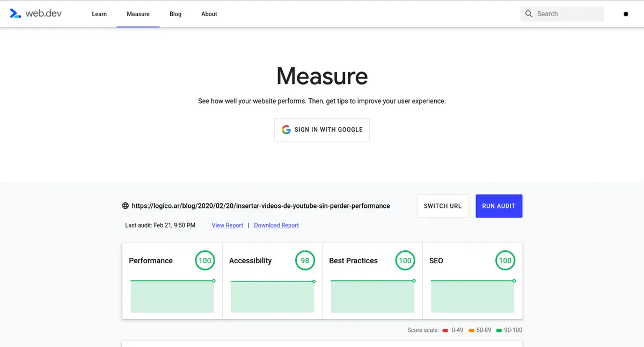This screenshot has width=644, height=347.
Task: Click the Performance card label
Action: coord(151,261)
